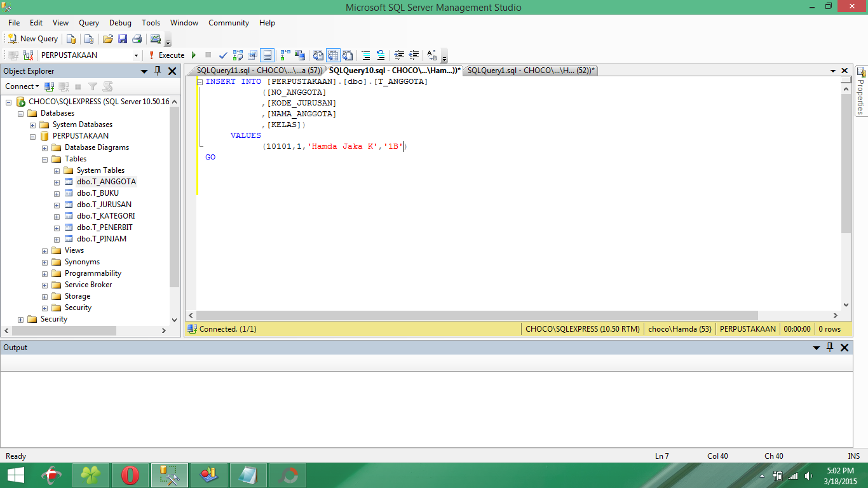Open Object Explorer window position dropdown
Image resolution: width=868 pixels, height=488 pixels.
(x=144, y=71)
